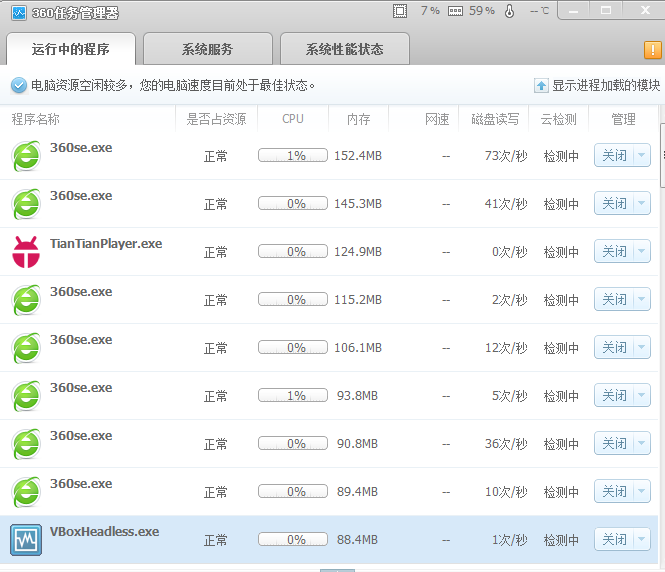Click CPU bar of 360se.exe using 152.4MB

coord(293,155)
